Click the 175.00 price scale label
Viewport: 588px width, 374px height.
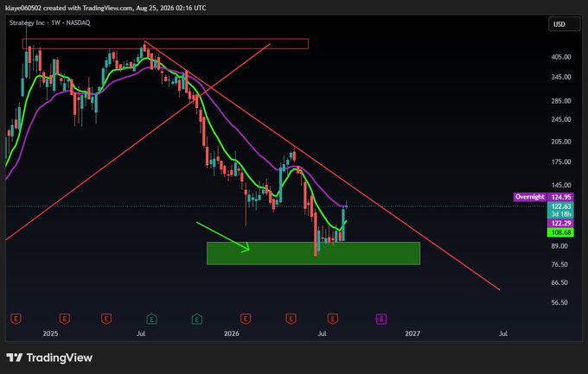(561, 162)
